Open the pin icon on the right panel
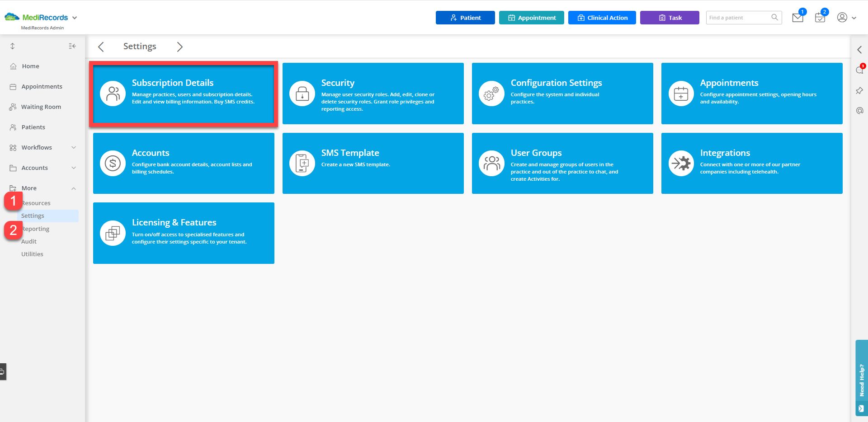This screenshot has width=868, height=422. pyautogui.click(x=859, y=90)
